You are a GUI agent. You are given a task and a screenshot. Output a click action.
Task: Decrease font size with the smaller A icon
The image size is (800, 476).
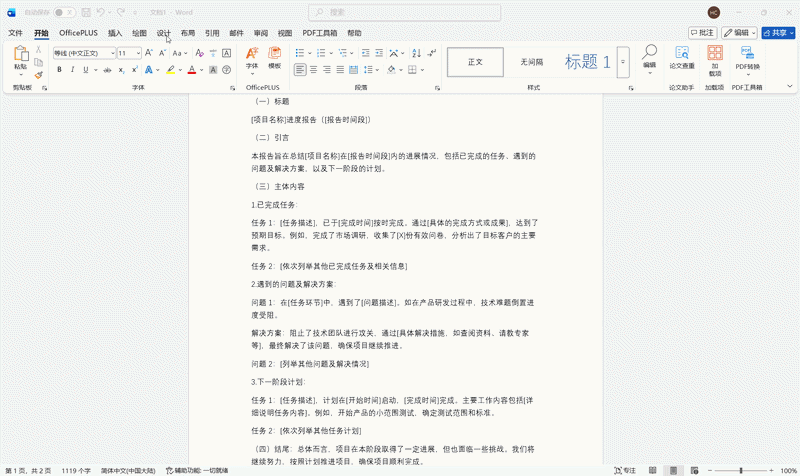[162, 53]
